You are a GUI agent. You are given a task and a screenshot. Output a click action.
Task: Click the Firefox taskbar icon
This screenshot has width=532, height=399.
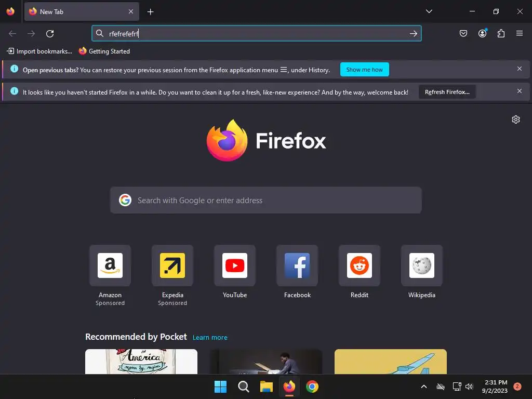[289, 387]
